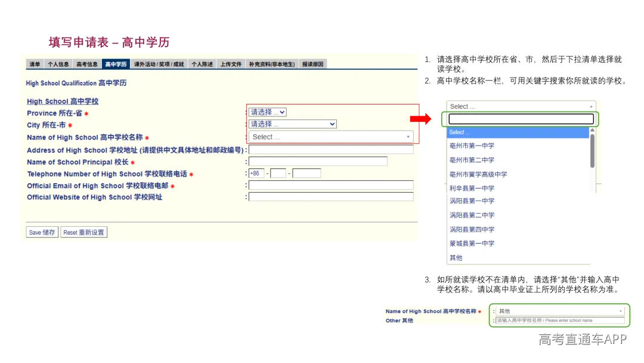Click the High School 高中学校 heading link

click(x=63, y=101)
